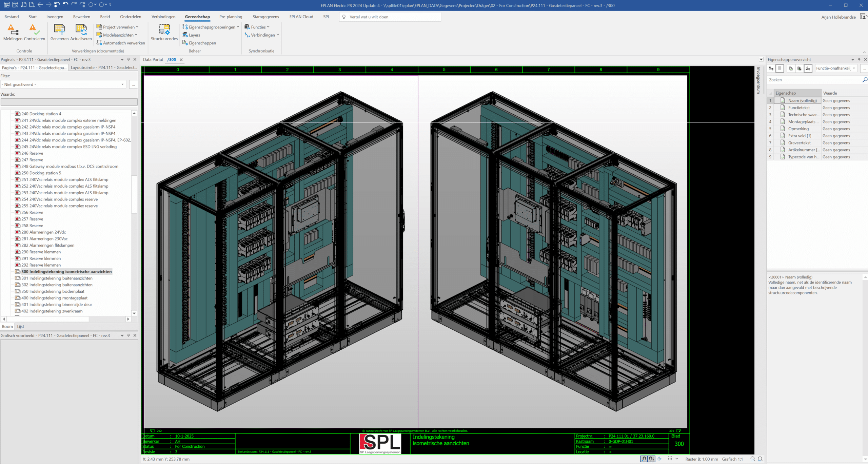868x464 pixels.
Task: Switch properties overview to tree view icon
Action: click(x=771, y=69)
